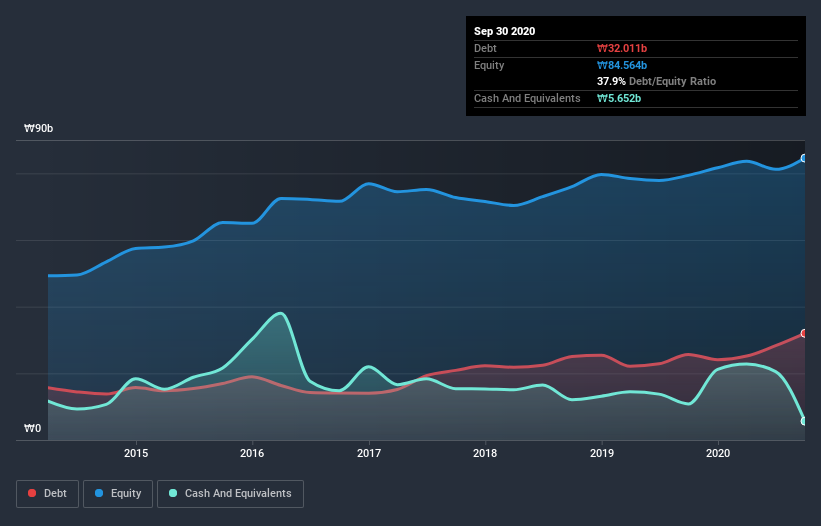The width and height of the screenshot is (821, 526).
Task: Click Cash And Equivalents label in tooltip
Action: point(527,98)
